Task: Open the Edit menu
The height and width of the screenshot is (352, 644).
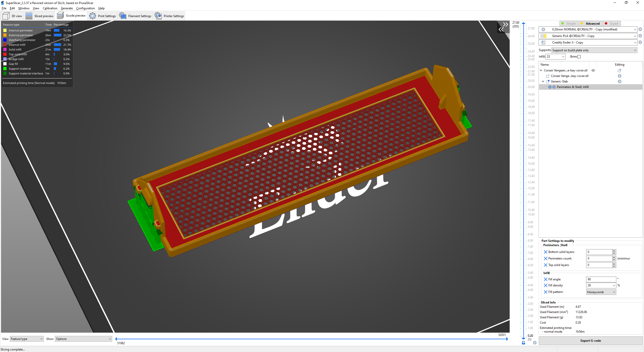Action: tap(12, 8)
